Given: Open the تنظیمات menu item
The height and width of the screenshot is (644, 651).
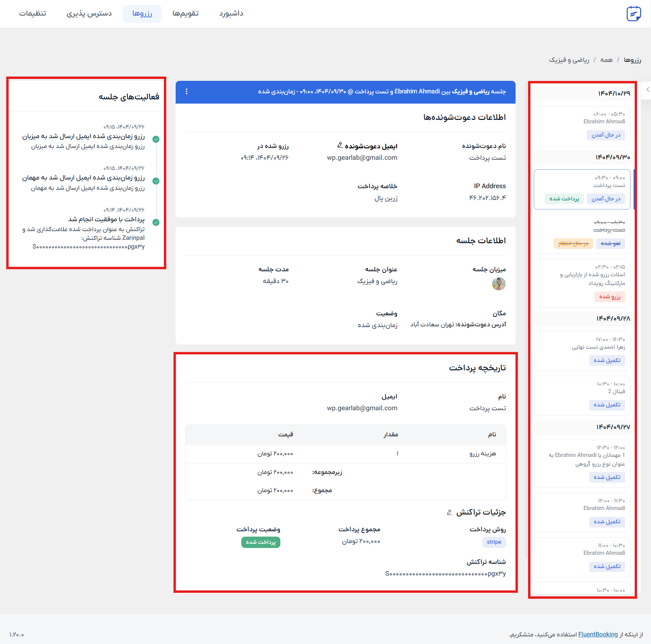Looking at the screenshot, I should click(x=33, y=14).
